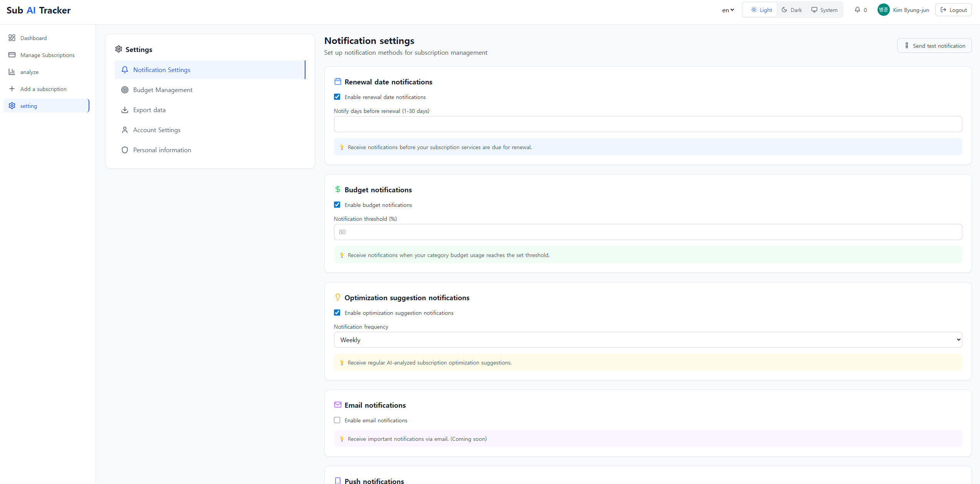The image size is (980, 484).
Task: Click the Export data download icon
Action: click(125, 110)
